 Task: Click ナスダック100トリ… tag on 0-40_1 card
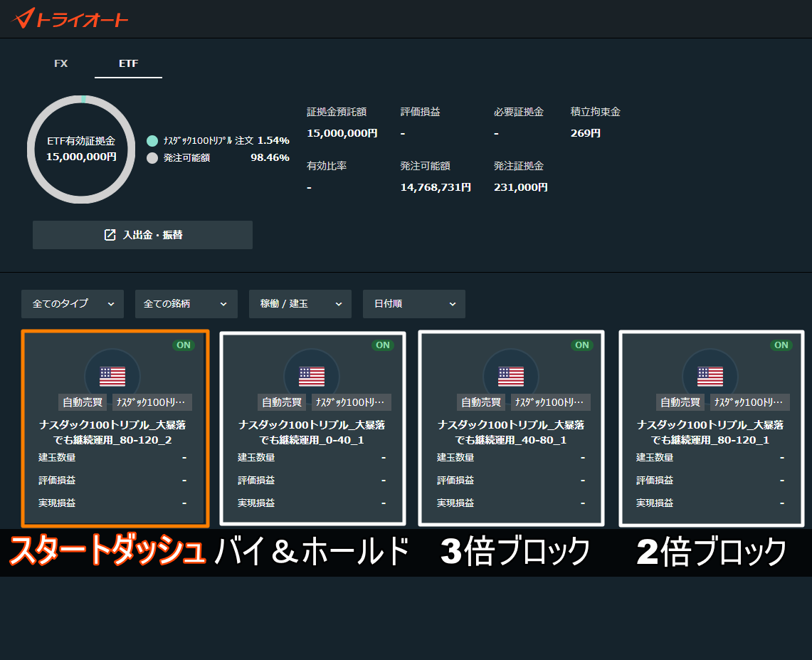(351, 402)
